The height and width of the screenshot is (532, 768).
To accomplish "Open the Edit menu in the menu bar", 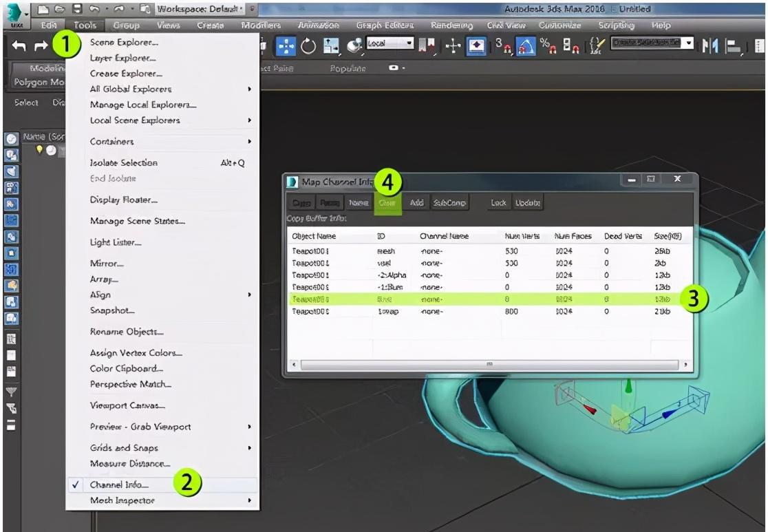I will pos(48,25).
